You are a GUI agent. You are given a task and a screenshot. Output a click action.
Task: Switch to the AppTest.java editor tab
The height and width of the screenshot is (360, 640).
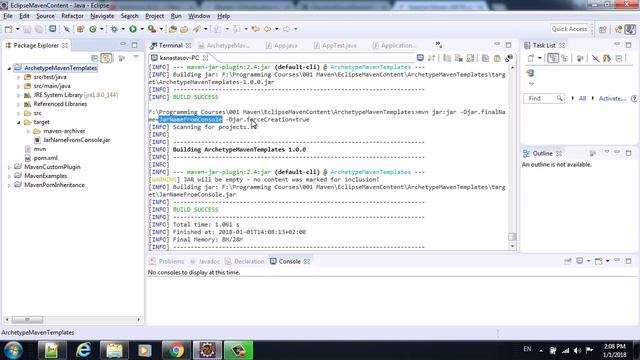336,45
